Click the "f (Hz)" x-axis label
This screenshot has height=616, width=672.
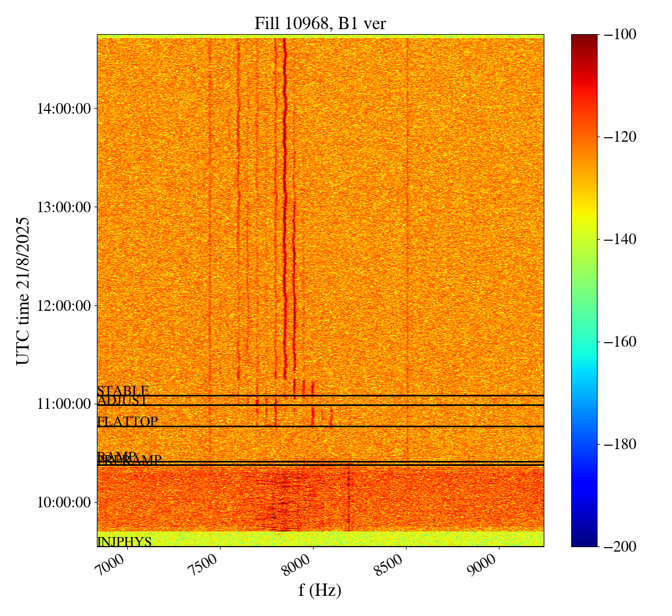(x=320, y=590)
